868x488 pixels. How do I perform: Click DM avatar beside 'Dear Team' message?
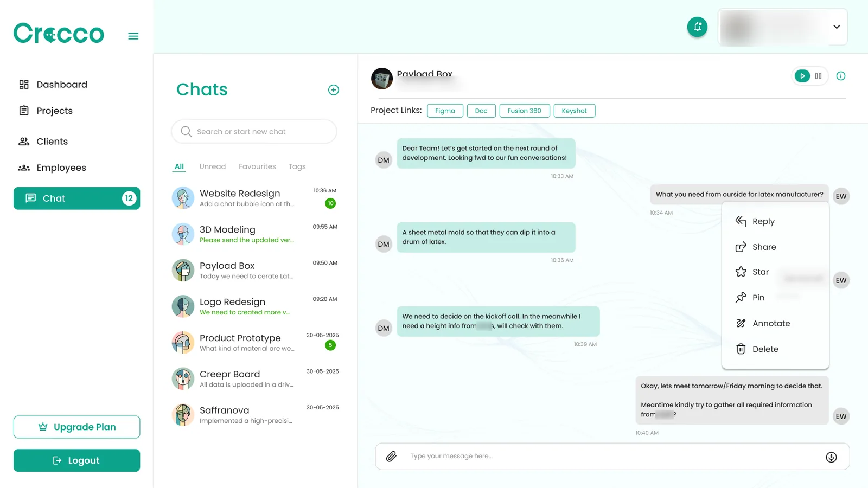click(x=384, y=160)
